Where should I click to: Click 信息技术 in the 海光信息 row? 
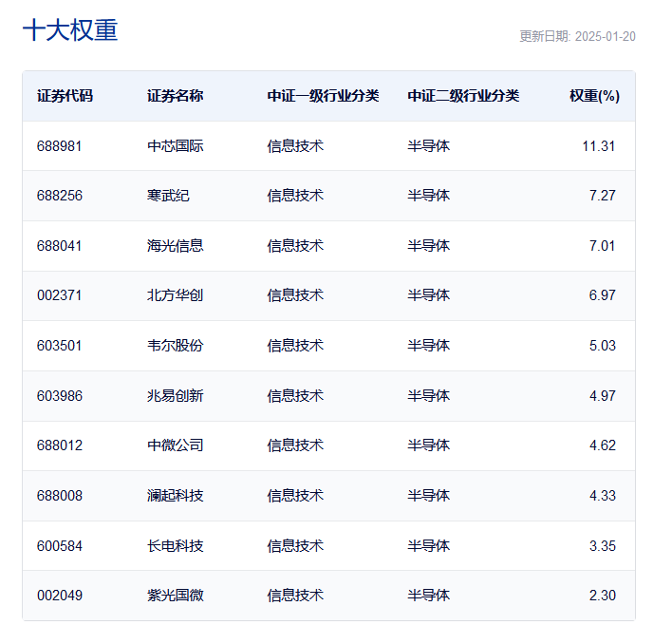point(295,246)
